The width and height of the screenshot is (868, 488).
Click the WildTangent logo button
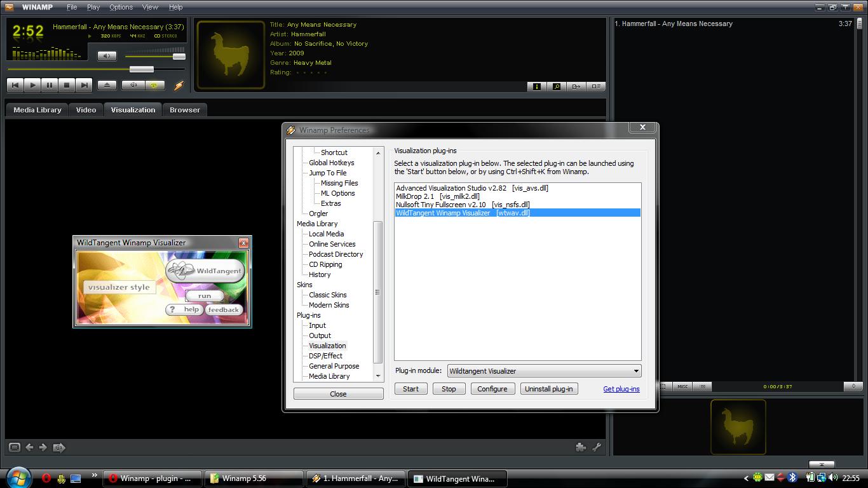[205, 271]
